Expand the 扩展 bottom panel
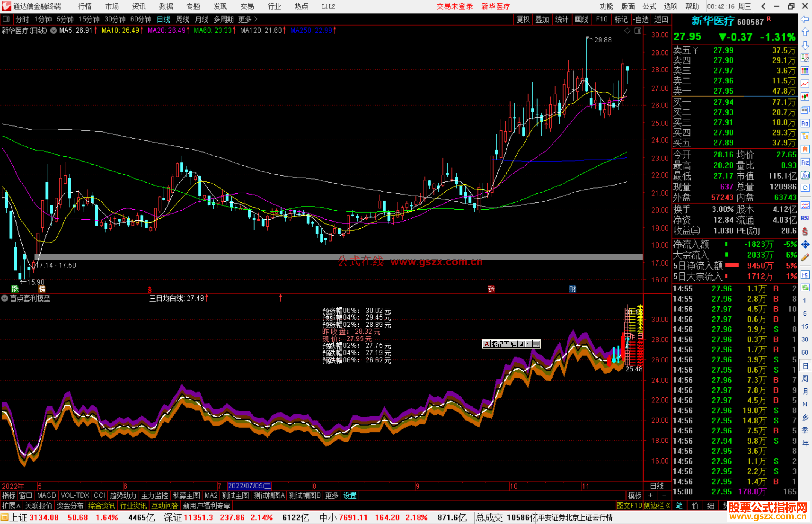This screenshot has width=812, height=524. click(x=11, y=506)
